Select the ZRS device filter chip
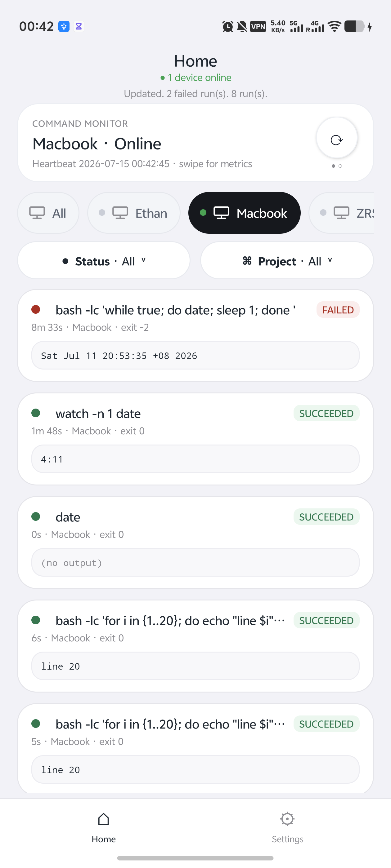This screenshot has width=391, height=868. tap(341, 213)
